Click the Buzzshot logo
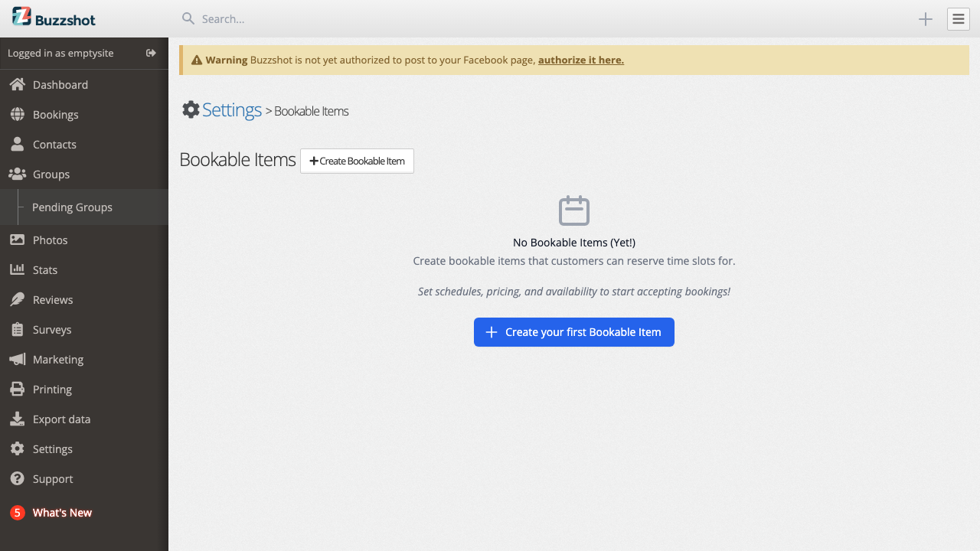980x551 pixels. click(54, 18)
